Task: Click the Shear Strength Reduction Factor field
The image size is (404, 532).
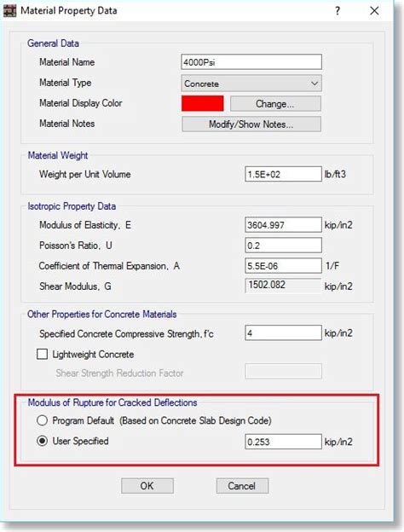Action: tap(283, 371)
